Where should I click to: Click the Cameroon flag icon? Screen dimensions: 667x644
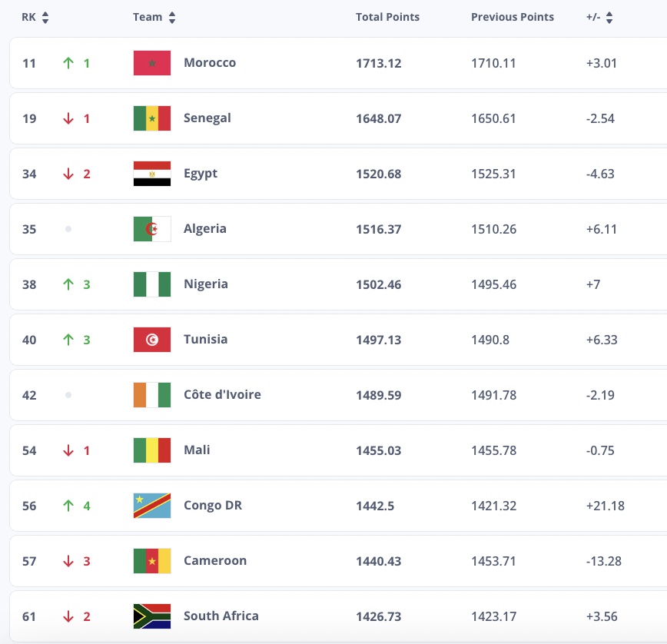pyautogui.click(x=152, y=561)
